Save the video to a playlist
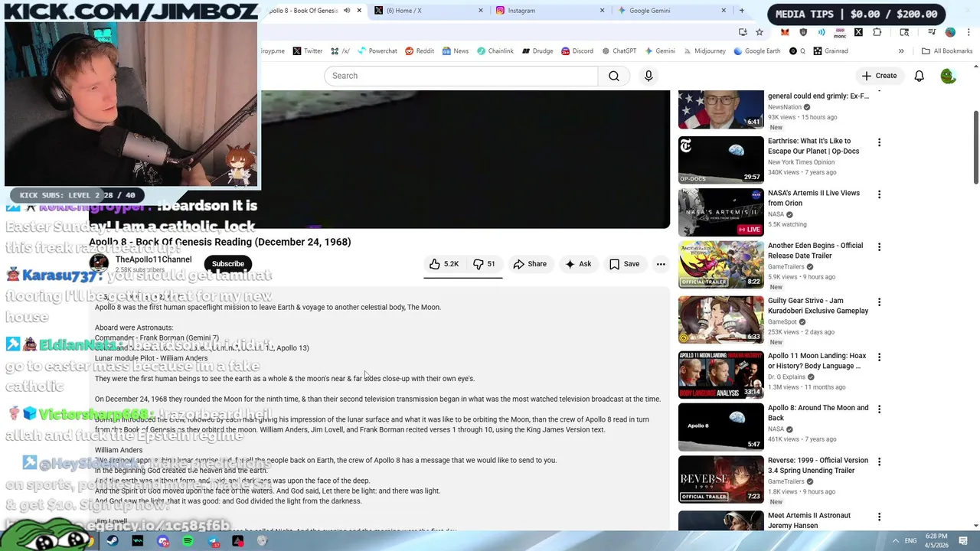The image size is (980, 551). pos(624,264)
